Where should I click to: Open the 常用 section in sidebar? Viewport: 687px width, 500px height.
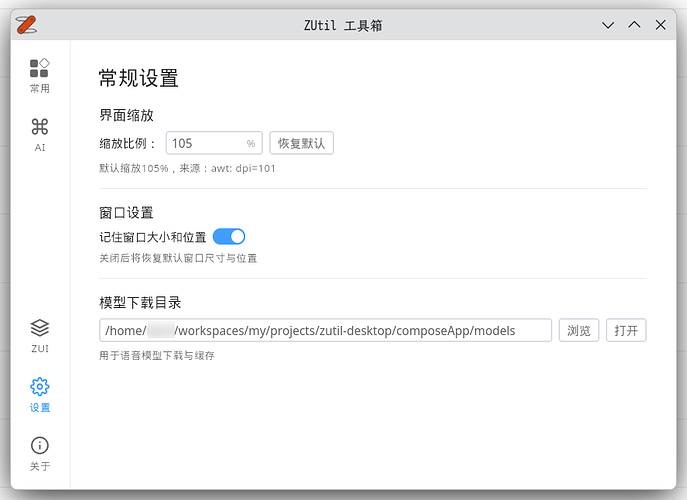coord(39,76)
